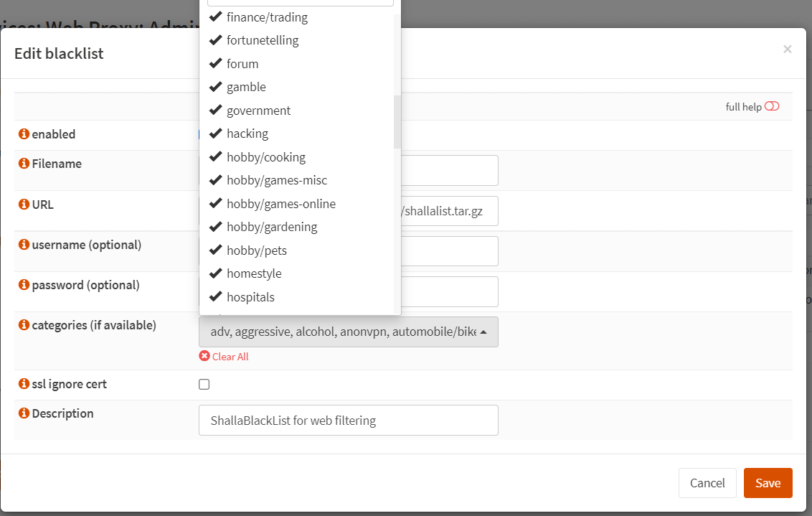Deselect hobby/games-online in the dropdown list
This screenshot has height=516, width=812.
[280, 204]
